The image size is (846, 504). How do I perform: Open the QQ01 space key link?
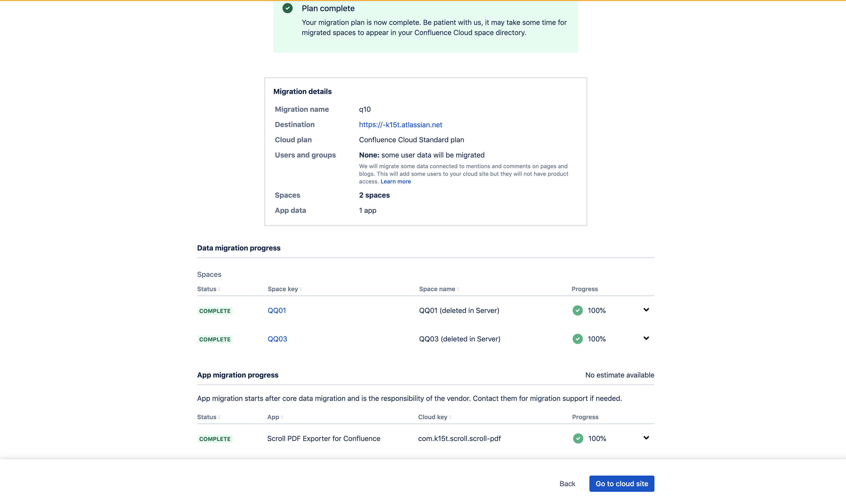point(276,310)
